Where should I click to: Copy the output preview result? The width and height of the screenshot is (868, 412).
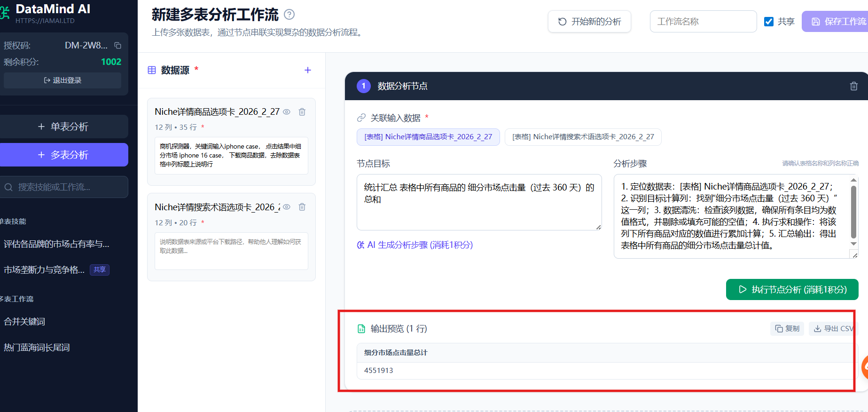click(x=787, y=329)
